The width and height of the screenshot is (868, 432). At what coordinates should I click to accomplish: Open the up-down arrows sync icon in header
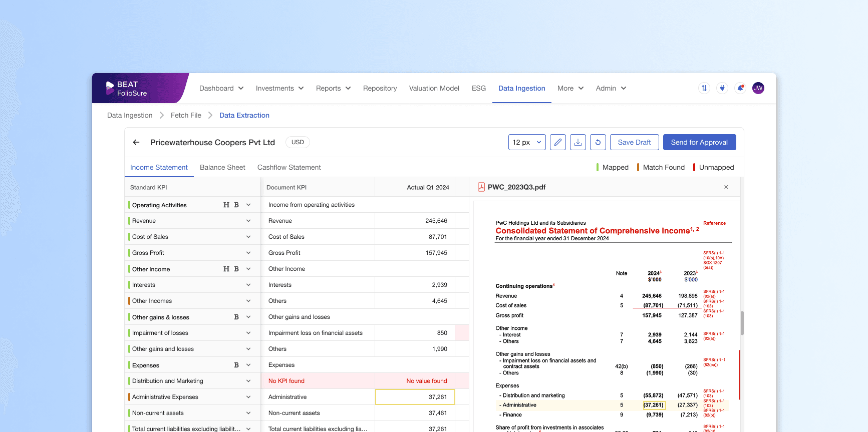coord(704,88)
